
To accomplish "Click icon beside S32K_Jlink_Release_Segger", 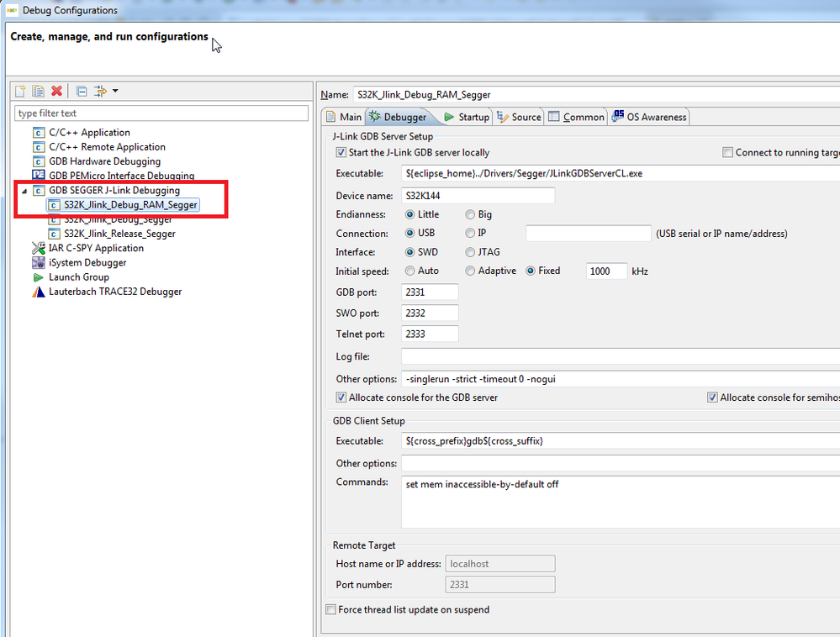I will point(54,234).
